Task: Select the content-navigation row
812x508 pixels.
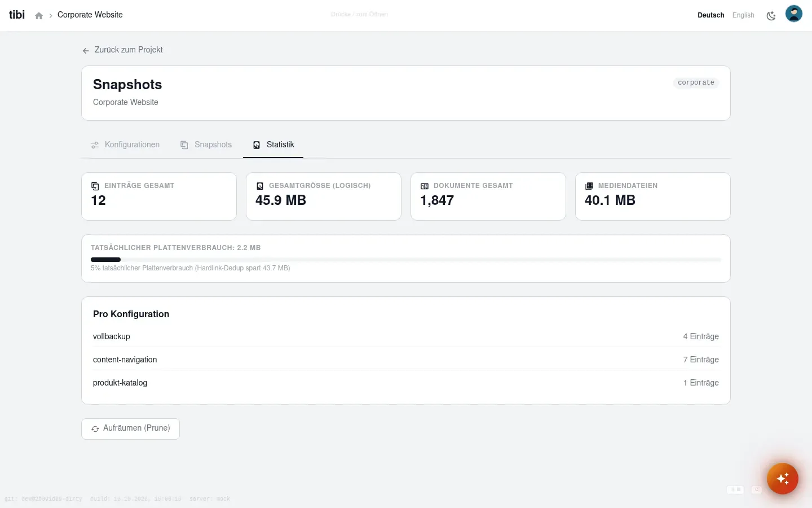Action: pos(406,360)
